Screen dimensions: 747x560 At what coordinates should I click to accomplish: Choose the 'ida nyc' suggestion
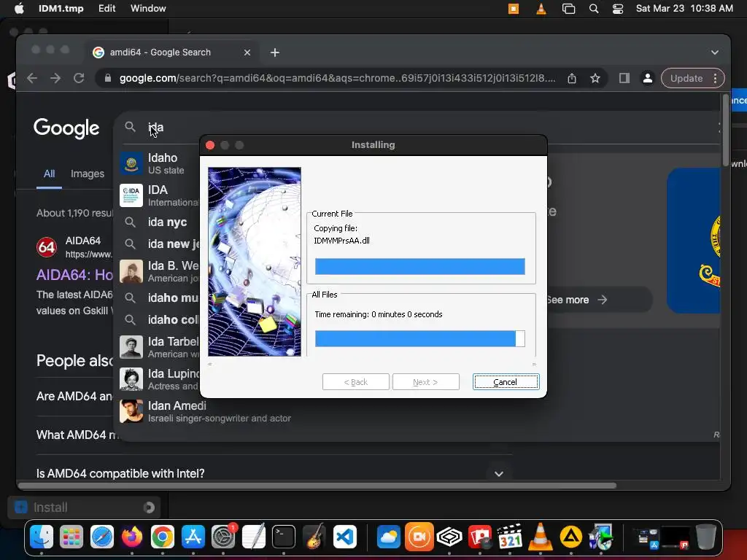pyautogui.click(x=160, y=222)
